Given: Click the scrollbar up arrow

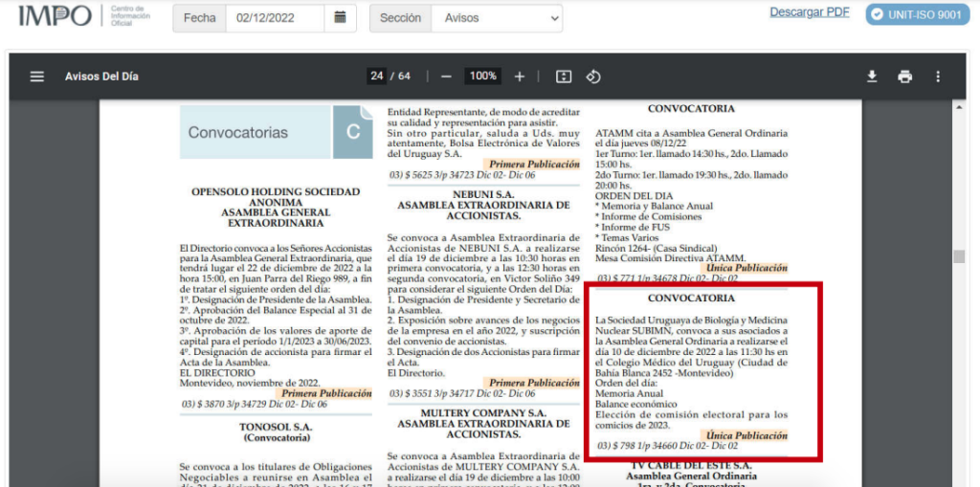Looking at the screenshot, I should (x=959, y=108).
